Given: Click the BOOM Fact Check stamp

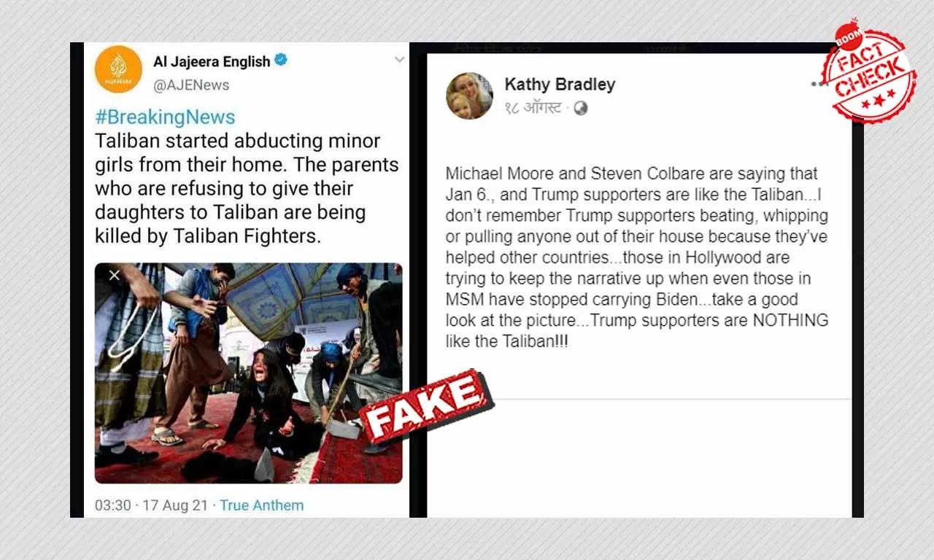Looking at the screenshot, I should tap(868, 70).
